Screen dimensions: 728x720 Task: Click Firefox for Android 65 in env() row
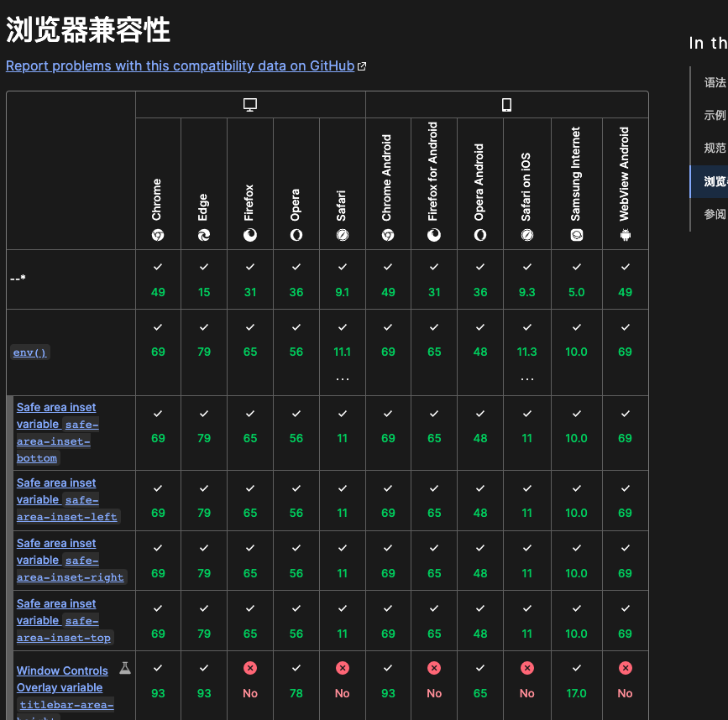(x=434, y=352)
